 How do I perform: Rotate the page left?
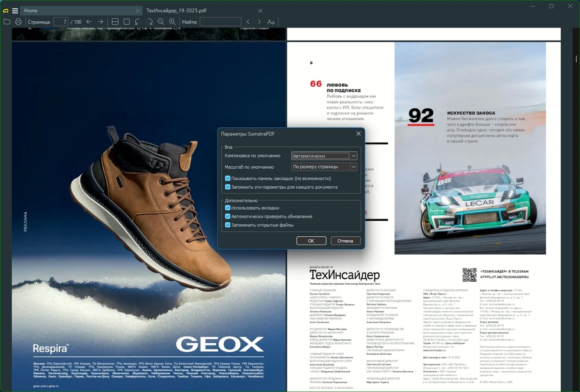pos(138,22)
